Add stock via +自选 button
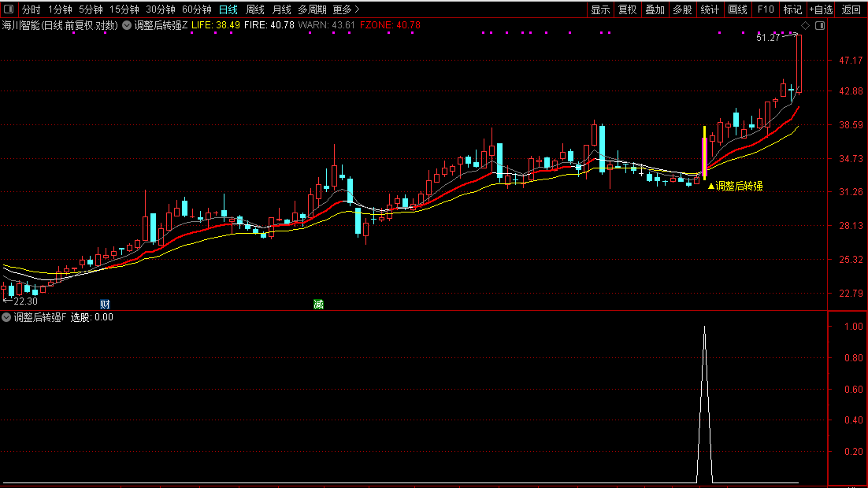This screenshot has width=868, height=488. click(x=821, y=9)
